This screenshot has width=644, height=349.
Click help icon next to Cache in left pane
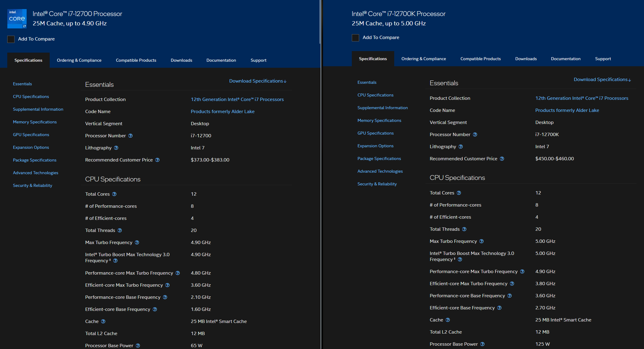(103, 321)
